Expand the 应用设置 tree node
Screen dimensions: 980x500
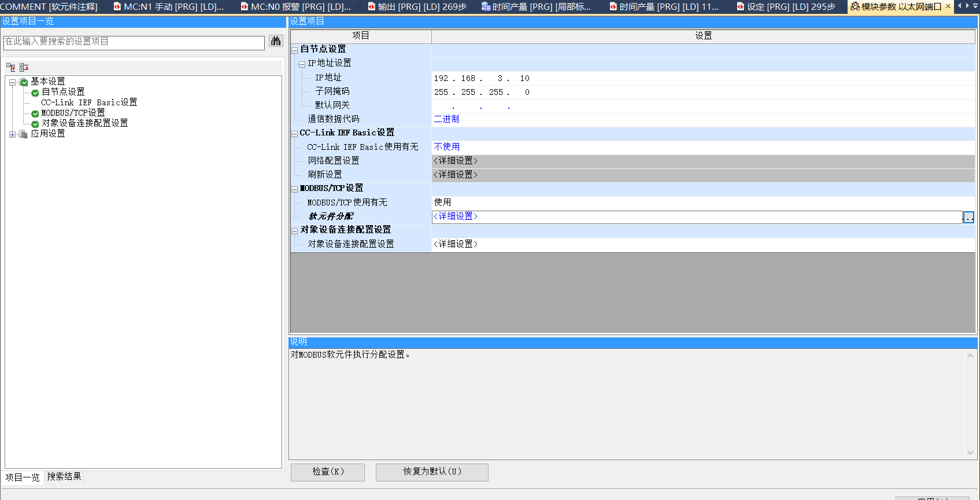point(12,134)
